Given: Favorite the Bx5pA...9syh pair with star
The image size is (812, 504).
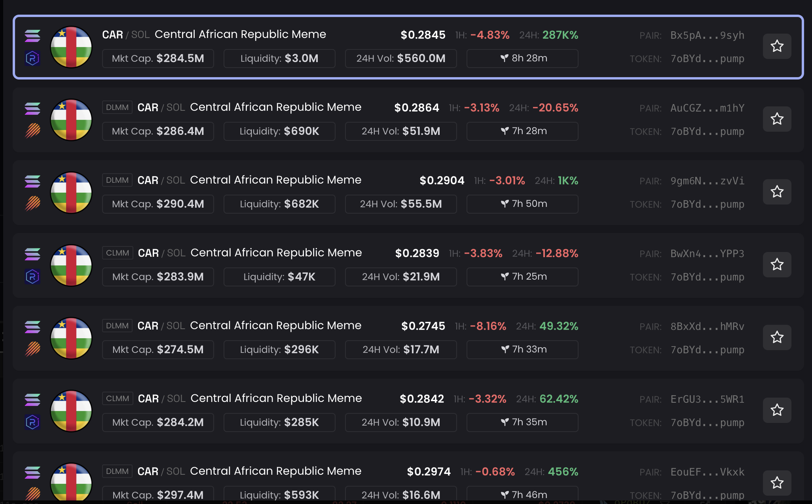Looking at the screenshot, I should coord(777,46).
